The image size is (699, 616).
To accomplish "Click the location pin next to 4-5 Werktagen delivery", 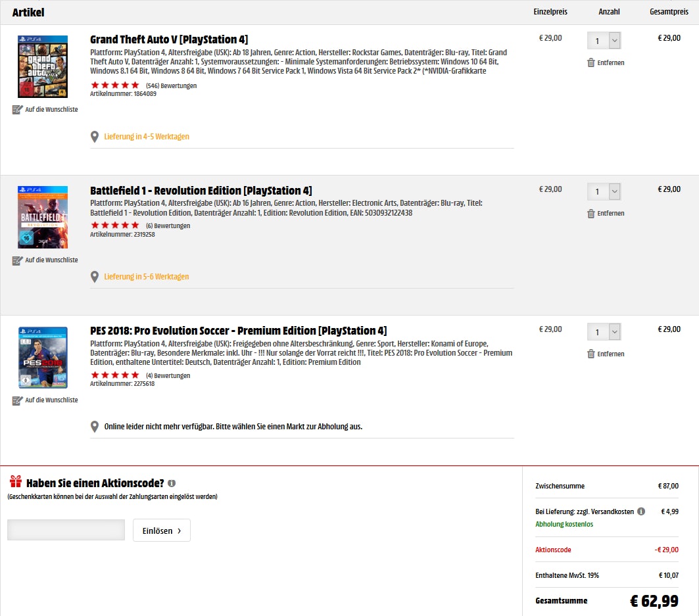I will click(95, 137).
